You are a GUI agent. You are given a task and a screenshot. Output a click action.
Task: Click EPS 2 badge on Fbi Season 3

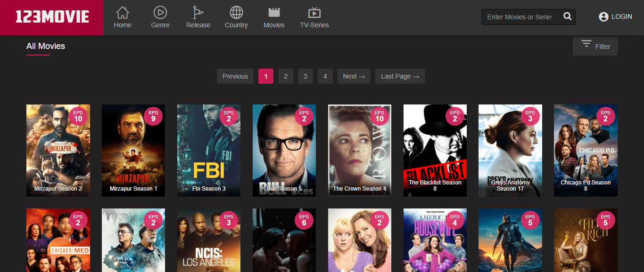click(229, 116)
